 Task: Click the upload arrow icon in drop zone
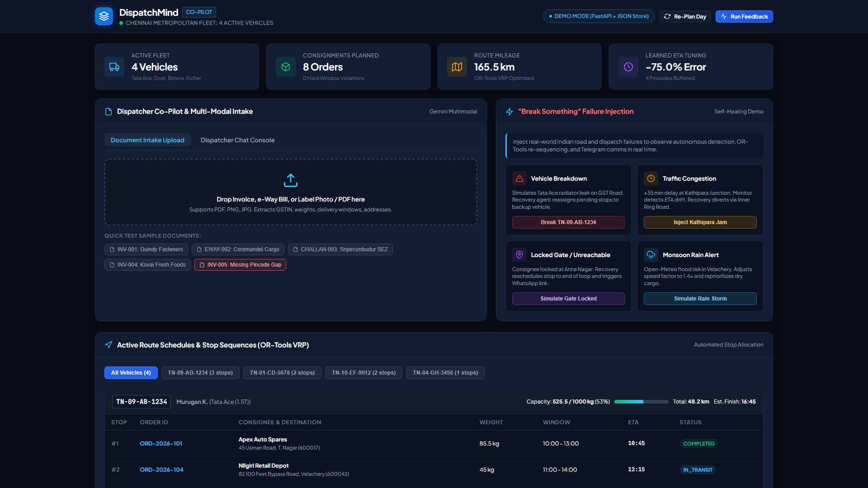291,180
